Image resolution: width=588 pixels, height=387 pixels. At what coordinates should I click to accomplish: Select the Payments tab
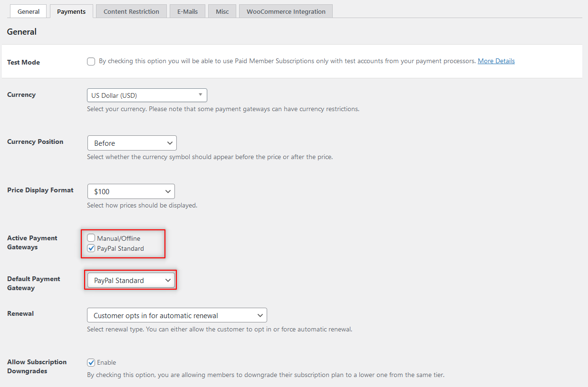(71, 11)
